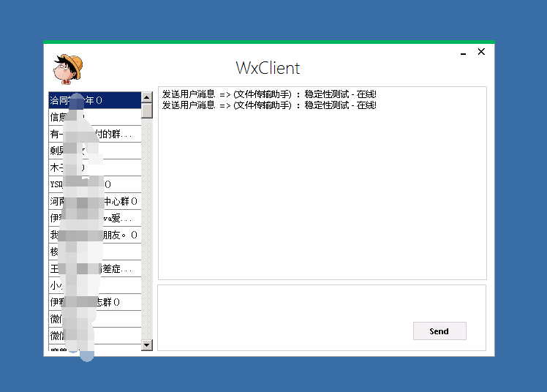Image resolution: width=547 pixels, height=392 pixels.
Task: Select the contact row ending with 的群...
Action: tap(95, 134)
